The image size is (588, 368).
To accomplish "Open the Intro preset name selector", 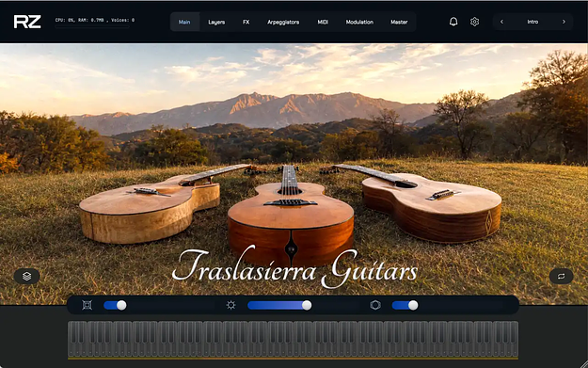I will pos(532,22).
